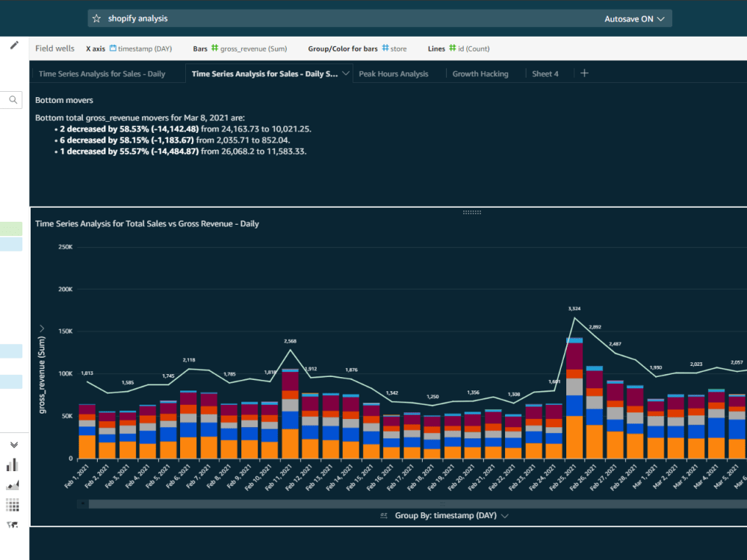Screen dimensions: 747x560
Task: Expand the gross_revenue axis chevron
Action: pos(42,327)
